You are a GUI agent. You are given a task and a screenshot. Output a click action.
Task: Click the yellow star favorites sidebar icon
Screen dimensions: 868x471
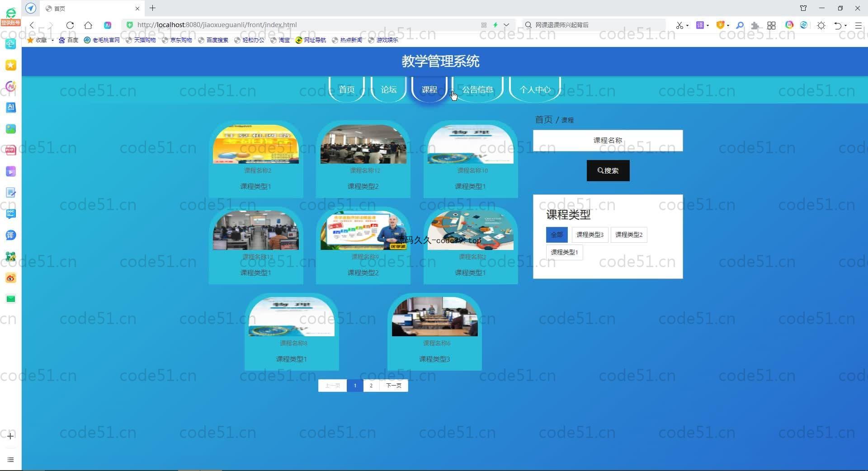tap(11, 65)
